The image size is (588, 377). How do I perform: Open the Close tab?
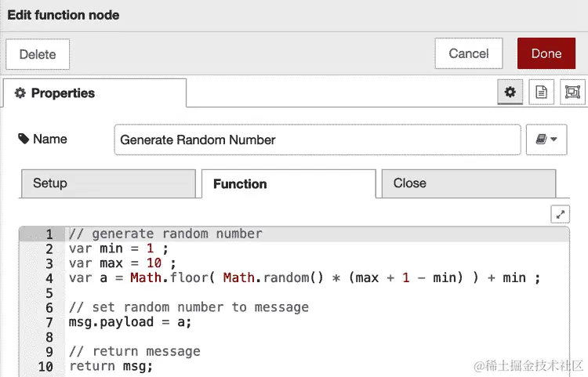(469, 183)
